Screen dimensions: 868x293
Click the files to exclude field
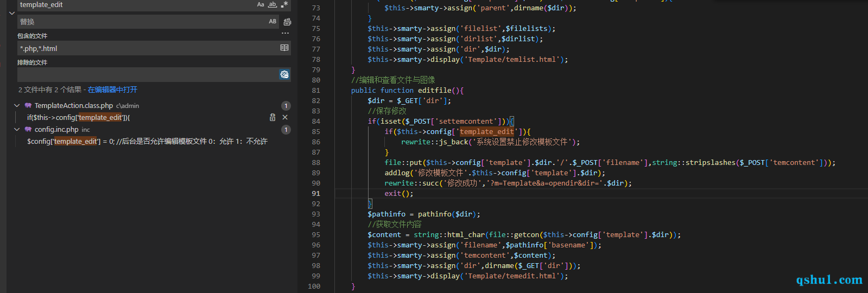point(148,74)
